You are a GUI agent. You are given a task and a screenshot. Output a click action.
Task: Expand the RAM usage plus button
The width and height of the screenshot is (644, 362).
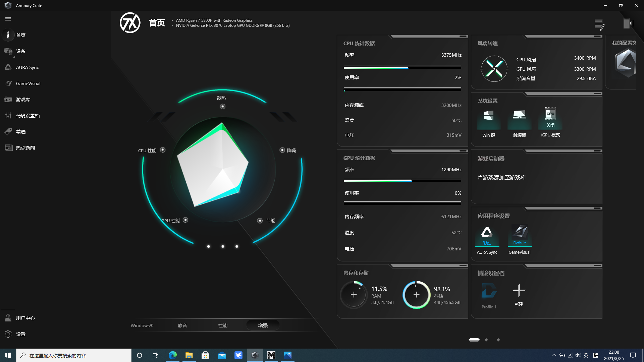point(354,295)
